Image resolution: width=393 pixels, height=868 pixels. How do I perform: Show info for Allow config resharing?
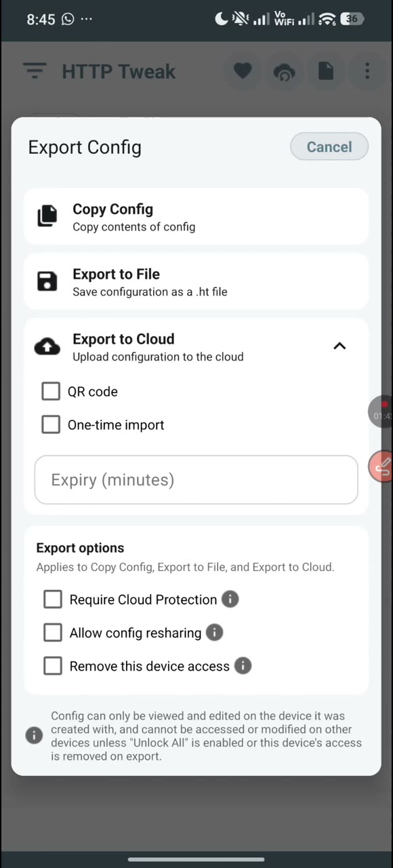click(214, 633)
